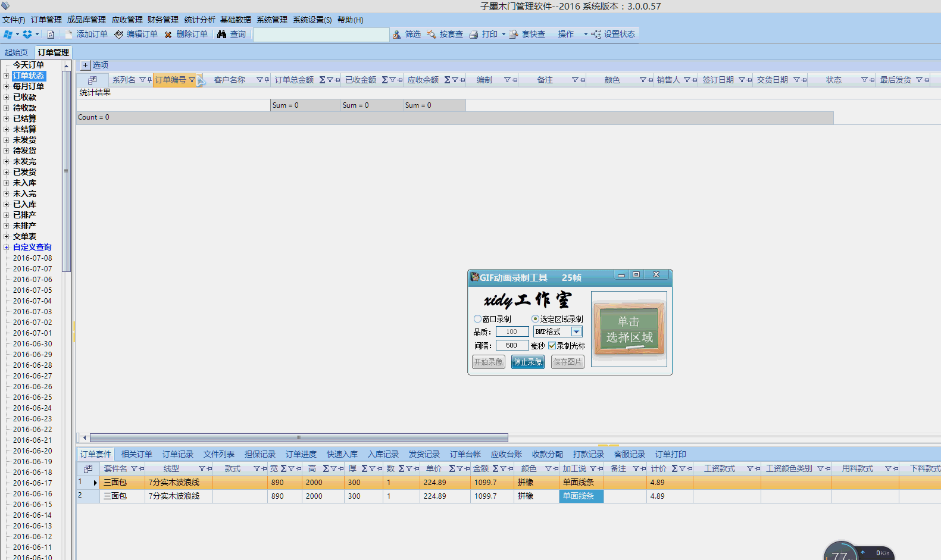Click the 筛选 filter icon in toolbar

(x=396, y=35)
